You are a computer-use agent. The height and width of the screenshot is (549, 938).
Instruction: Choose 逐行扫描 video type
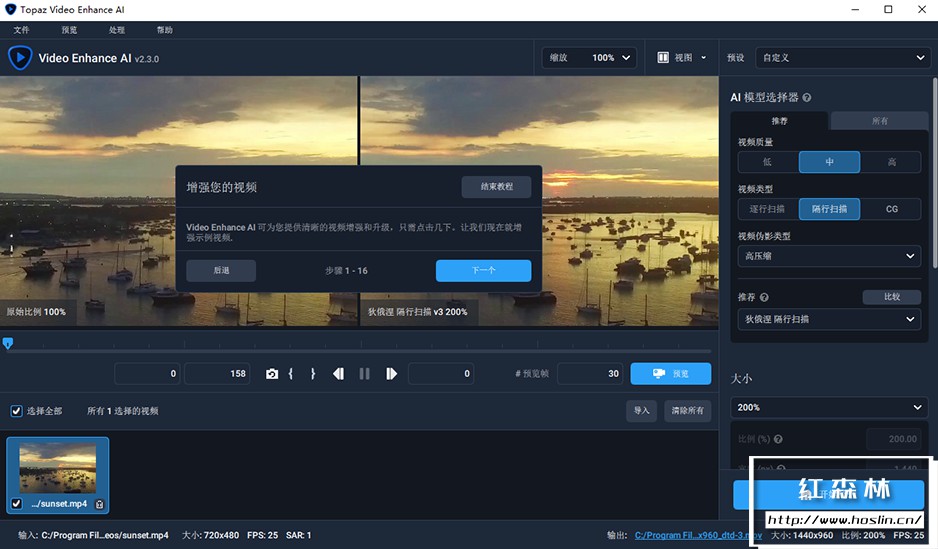[x=768, y=209]
